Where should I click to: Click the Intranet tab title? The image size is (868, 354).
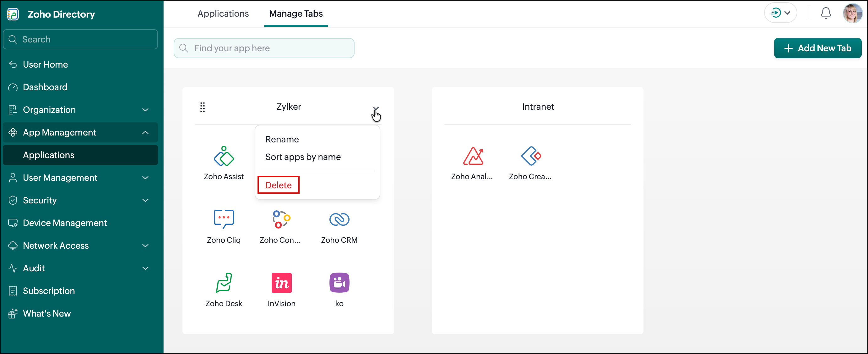[538, 107]
